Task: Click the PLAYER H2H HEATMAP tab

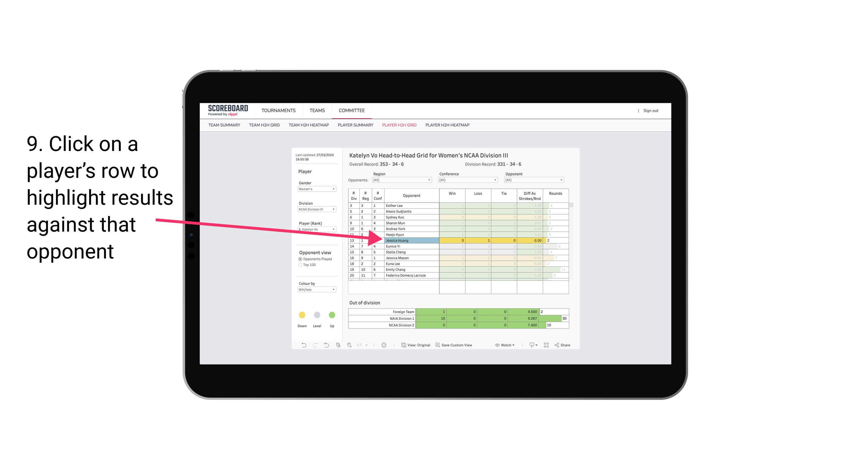Action: click(448, 126)
